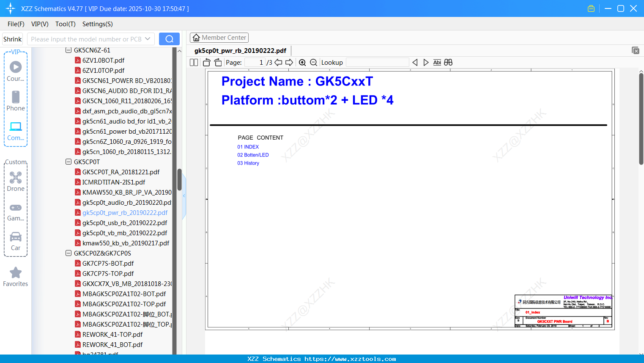Open the Game console category

tap(16, 212)
